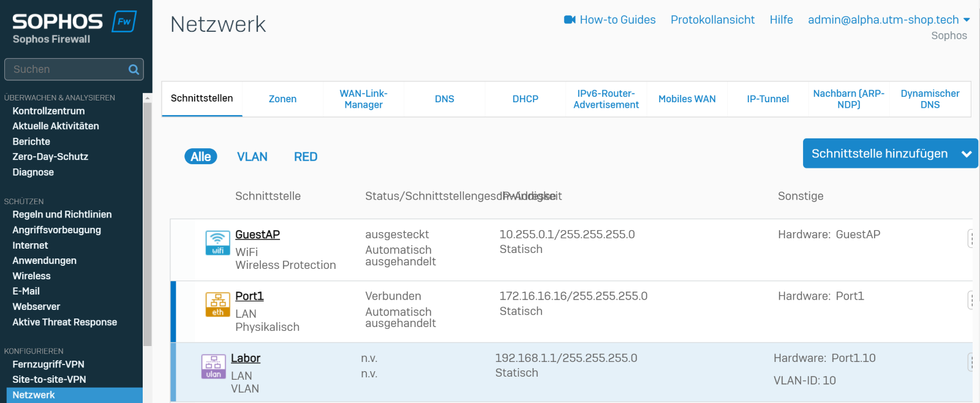This screenshot has width=980, height=403.
Task: Open Angriffsvorbeugung in the sidebar
Action: click(x=57, y=230)
